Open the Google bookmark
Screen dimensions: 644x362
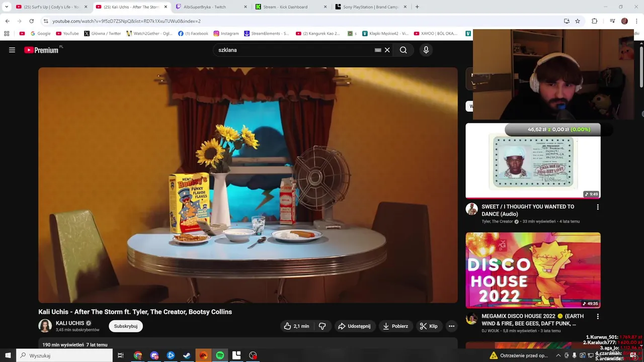coord(40,34)
